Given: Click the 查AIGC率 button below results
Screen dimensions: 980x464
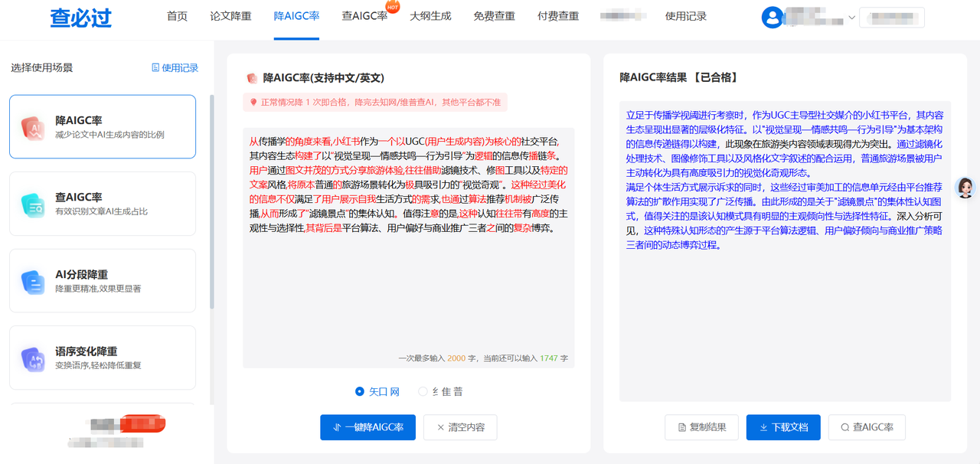Looking at the screenshot, I should (x=867, y=427).
